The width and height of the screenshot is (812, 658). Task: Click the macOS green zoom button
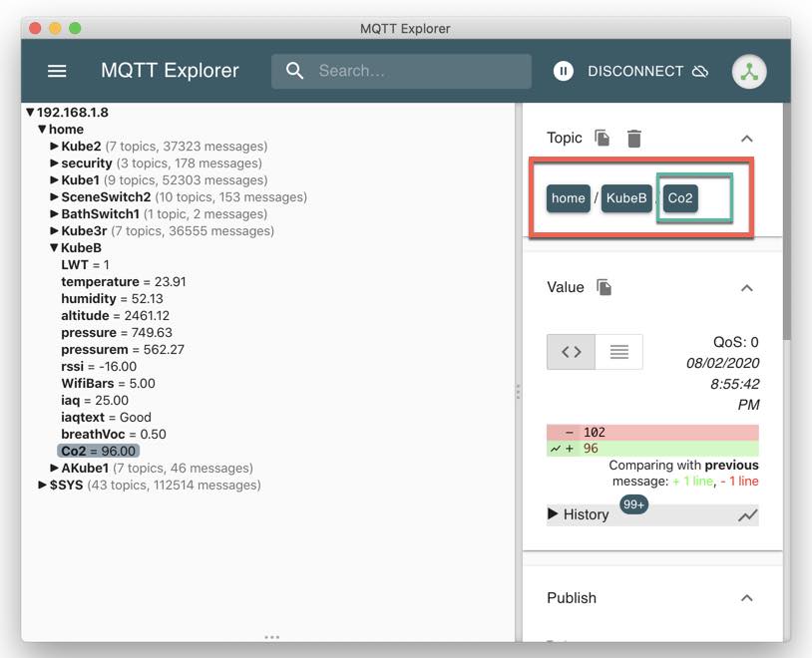coord(75,29)
